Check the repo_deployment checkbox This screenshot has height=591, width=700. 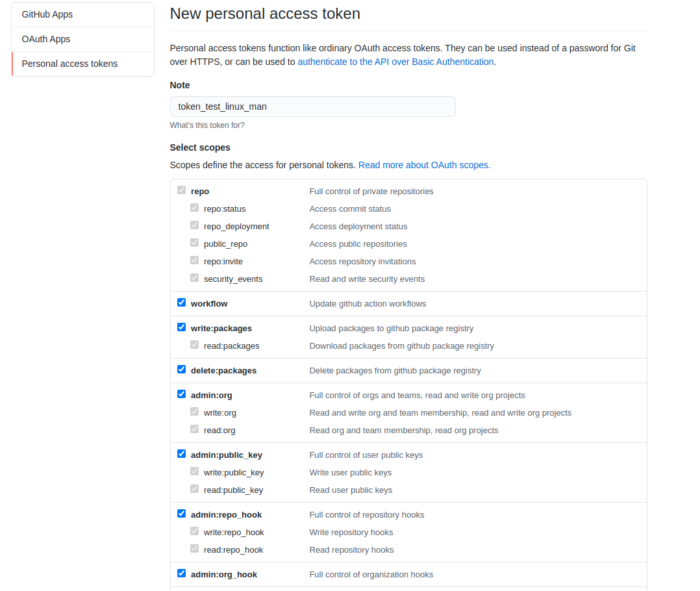(194, 225)
